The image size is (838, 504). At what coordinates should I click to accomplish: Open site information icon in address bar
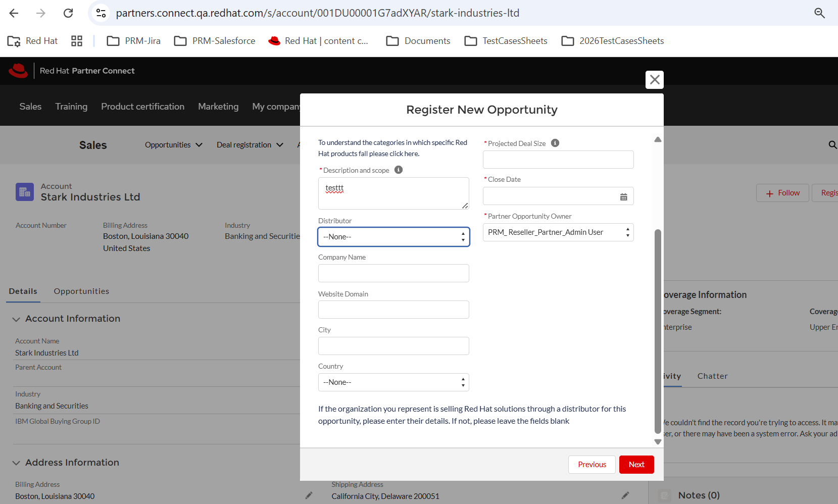[x=101, y=13]
